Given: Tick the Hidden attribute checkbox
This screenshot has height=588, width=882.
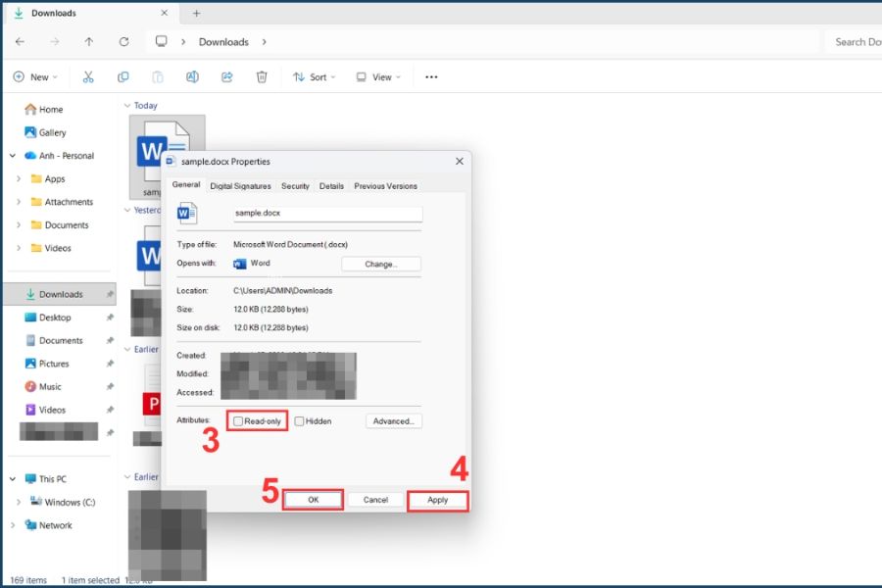Looking at the screenshot, I should click(x=300, y=421).
